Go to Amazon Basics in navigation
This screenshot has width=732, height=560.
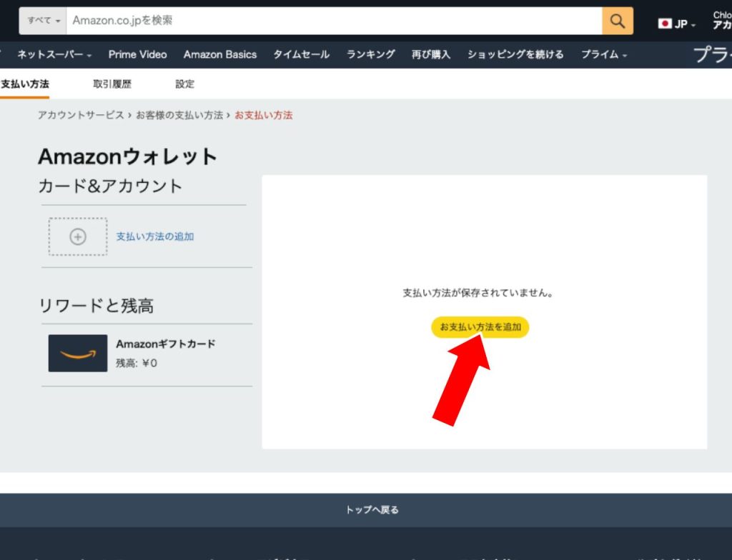click(x=219, y=54)
